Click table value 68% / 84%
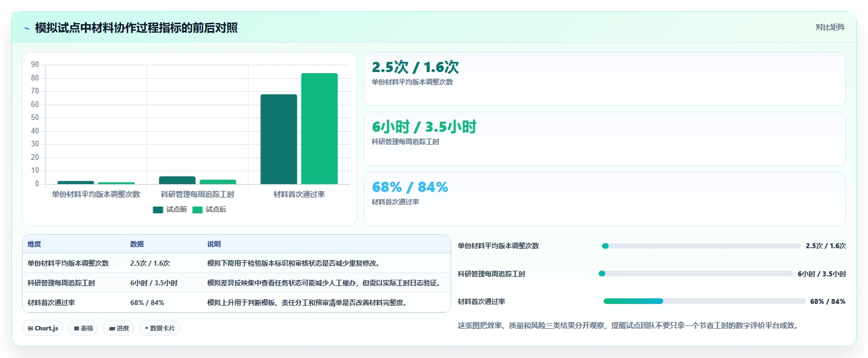The image size is (868, 358). tap(147, 302)
